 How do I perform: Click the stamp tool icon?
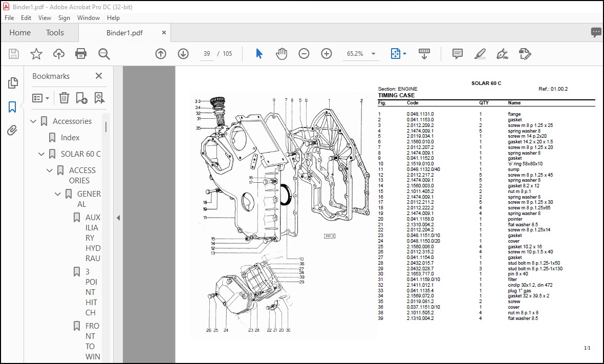coord(525,54)
